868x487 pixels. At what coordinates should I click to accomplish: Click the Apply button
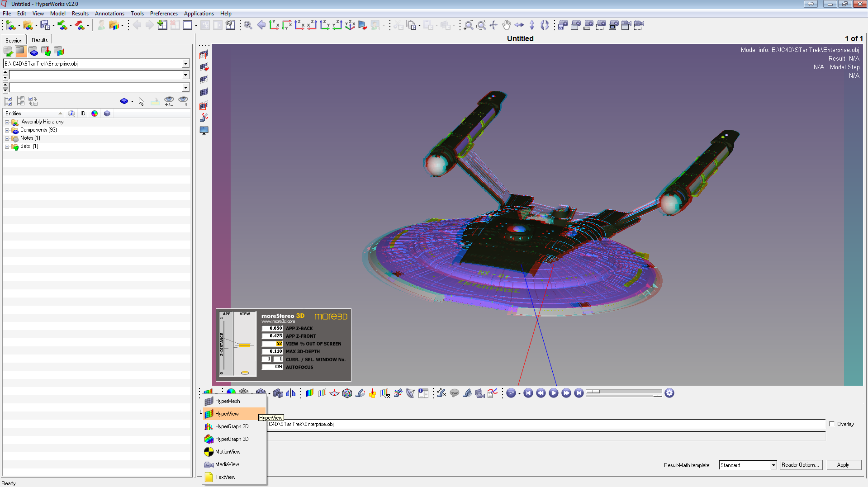(x=843, y=465)
